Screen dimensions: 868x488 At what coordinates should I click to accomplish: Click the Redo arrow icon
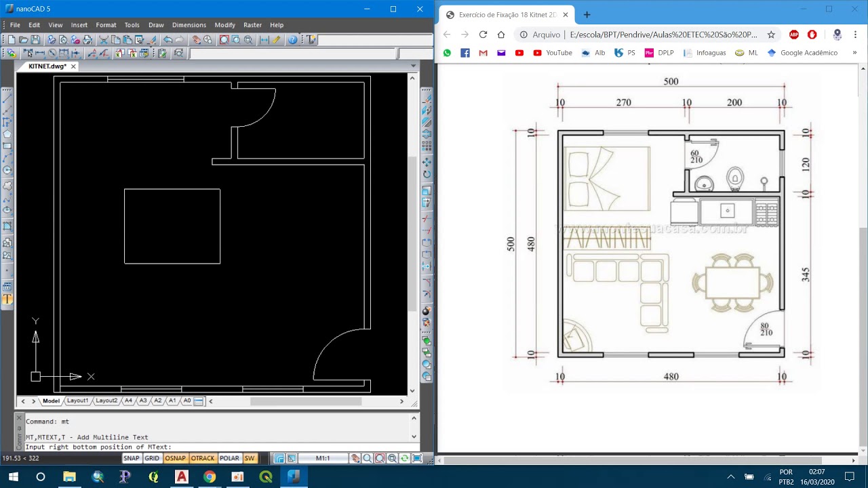(180, 40)
